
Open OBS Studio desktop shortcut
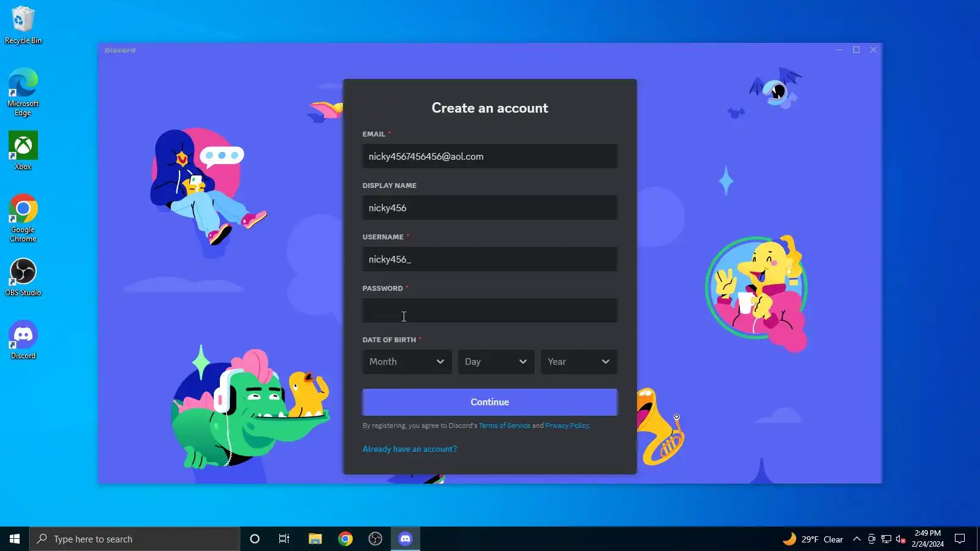pyautogui.click(x=23, y=277)
